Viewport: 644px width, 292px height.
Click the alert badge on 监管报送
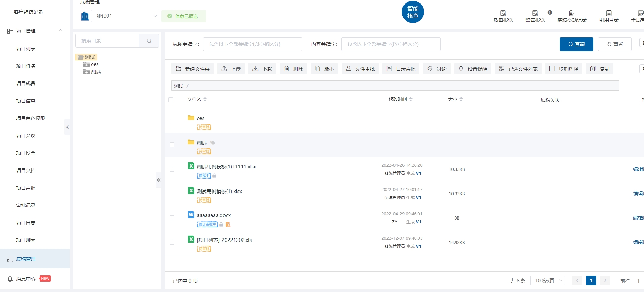click(x=550, y=13)
